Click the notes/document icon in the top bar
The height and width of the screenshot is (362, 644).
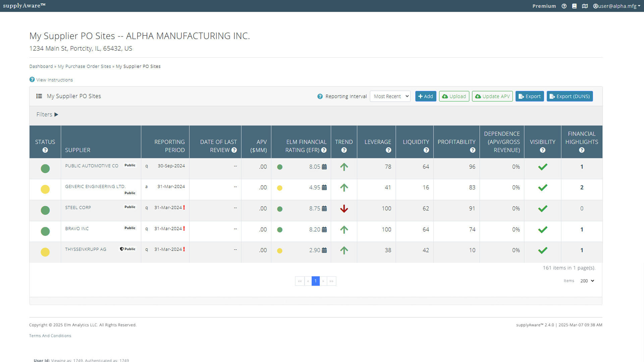[x=575, y=6]
